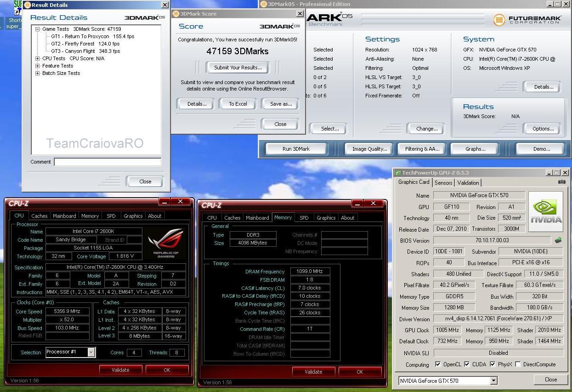Click the Filtering & AA button
This screenshot has height=392, width=572.
click(x=422, y=149)
